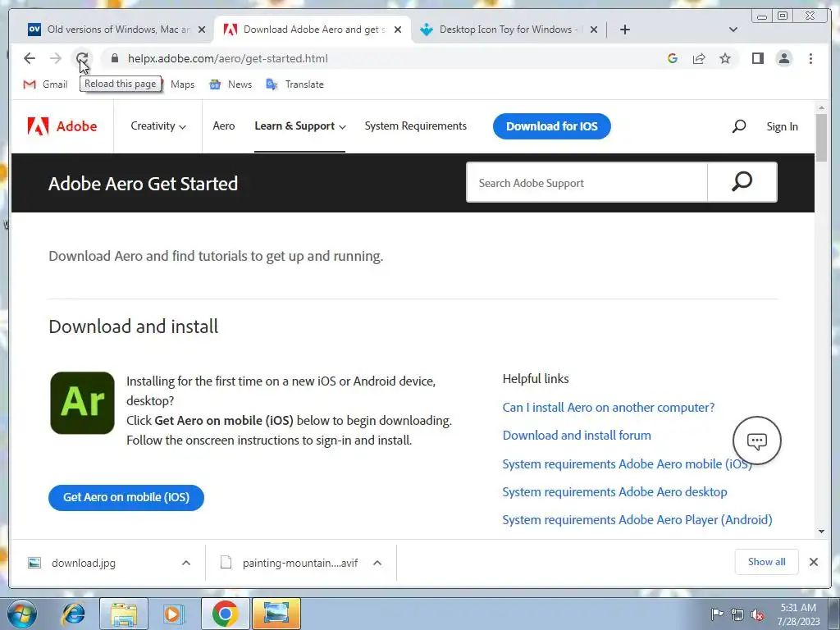Open Windows Media Player from the taskbar
Image resolution: width=840 pixels, height=630 pixels.
click(173, 614)
